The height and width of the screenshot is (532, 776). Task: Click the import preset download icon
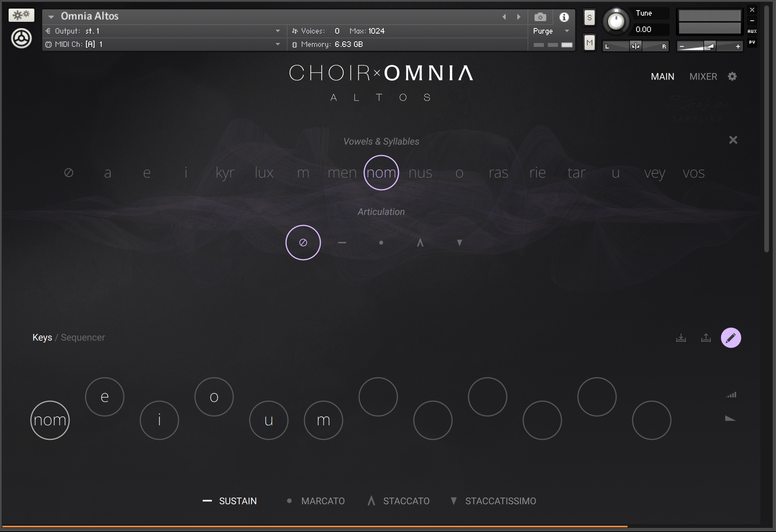click(x=681, y=337)
